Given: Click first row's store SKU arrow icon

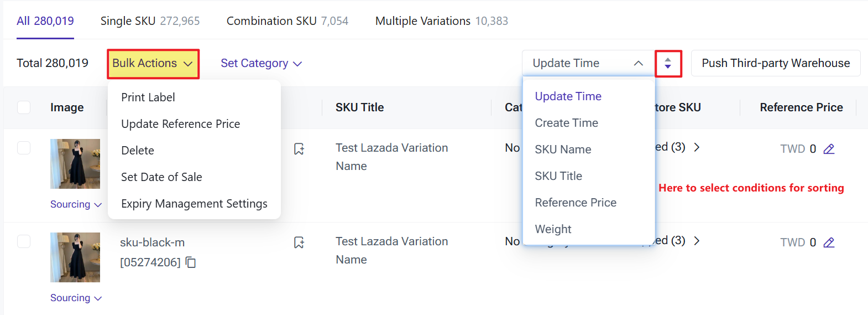Looking at the screenshot, I should (x=697, y=147).
